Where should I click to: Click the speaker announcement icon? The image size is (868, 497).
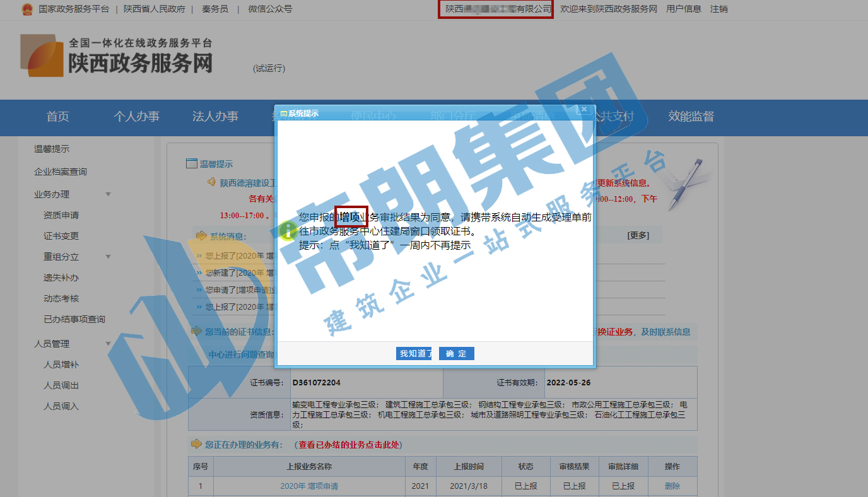[x=212, y=182]
